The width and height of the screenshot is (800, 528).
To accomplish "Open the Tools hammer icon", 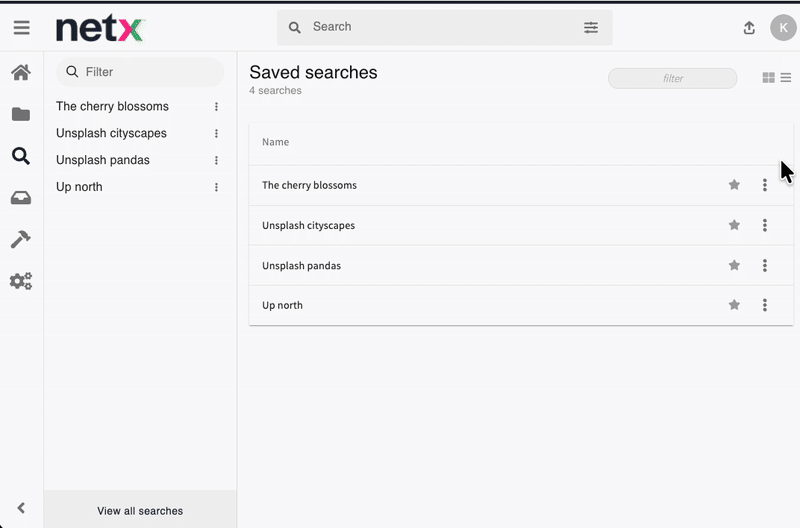I will point(21,239).
